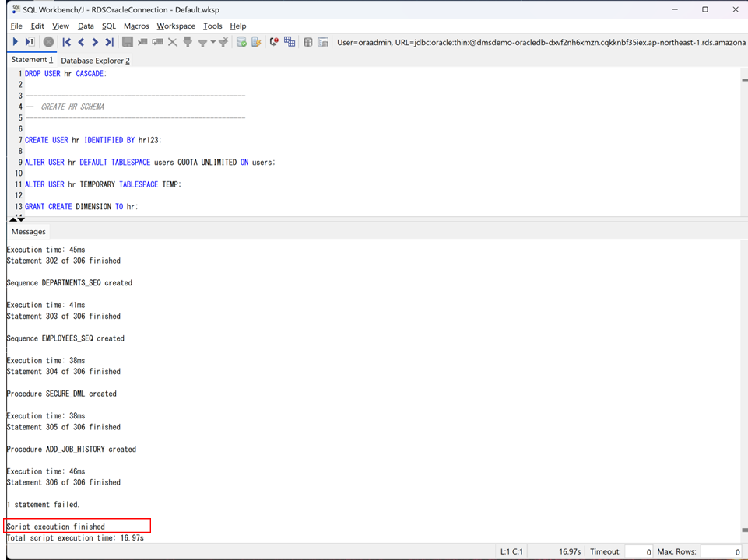Click 'Execution time: 46ms' message
Viewport: 748px width, 560px height.
(46, 471)
